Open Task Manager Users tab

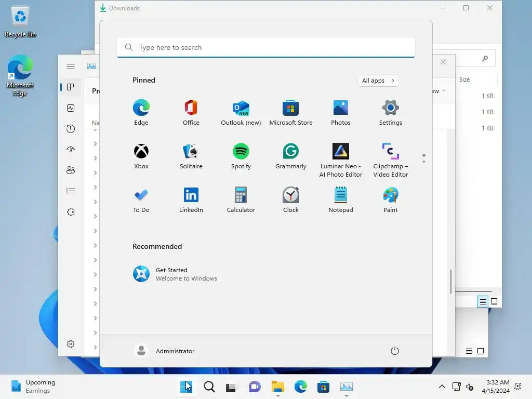tap(71, 170)
